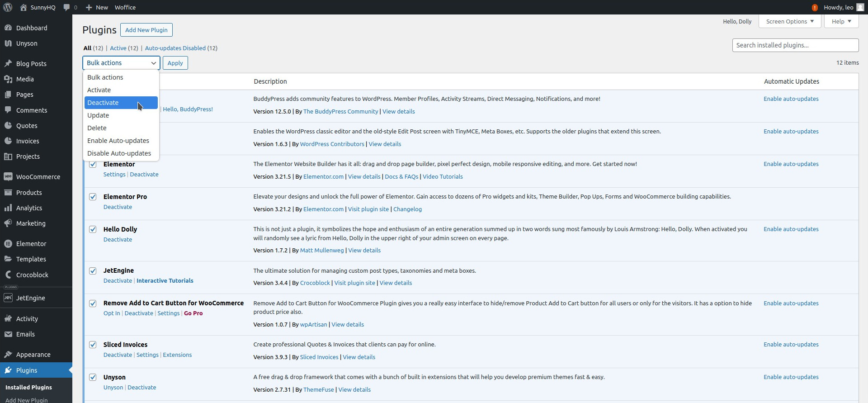Viewport: 868px width, 403px height.
Task: Click the plus New icon in admin bar
Action: pos(89,7)
